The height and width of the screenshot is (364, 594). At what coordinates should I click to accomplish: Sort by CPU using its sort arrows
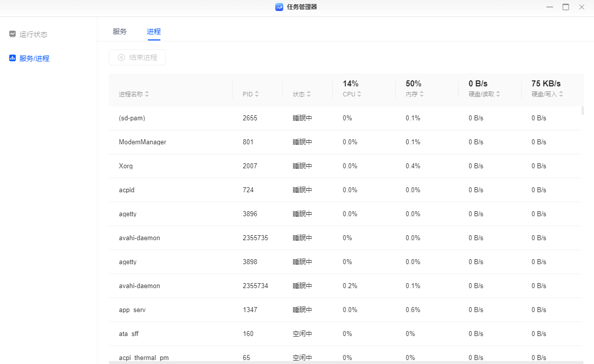[359, 94]
